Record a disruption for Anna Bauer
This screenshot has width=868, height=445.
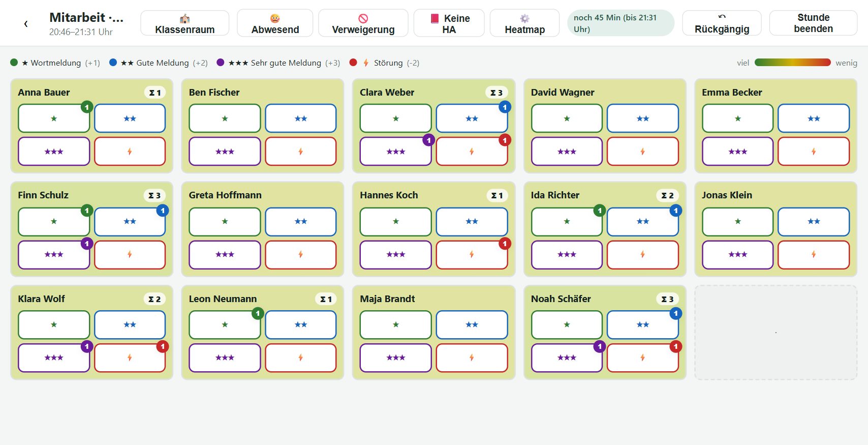click(130, 152)
